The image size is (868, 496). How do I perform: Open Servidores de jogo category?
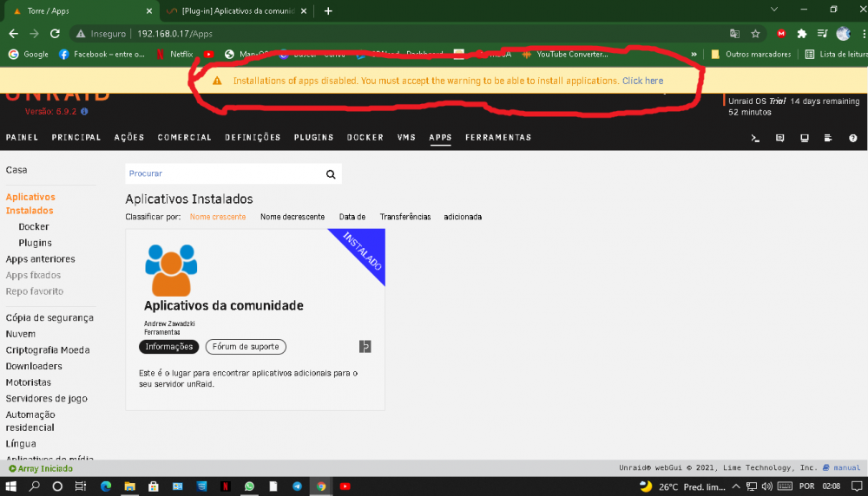47,399
